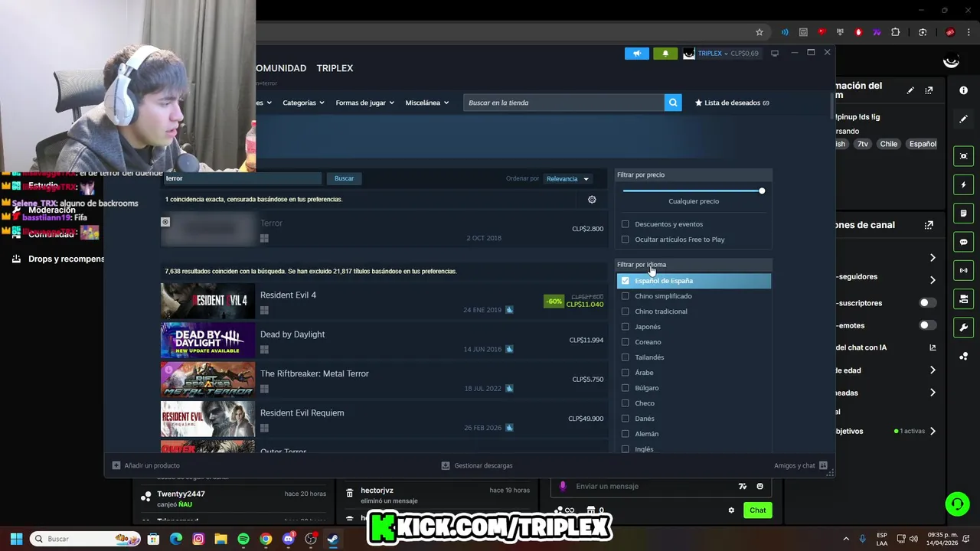This screenshot has height=551, width=980.
Task: Open the TRIPLEX profile tab in Steam
Action: pyautogui.click(x=335, y=68)
